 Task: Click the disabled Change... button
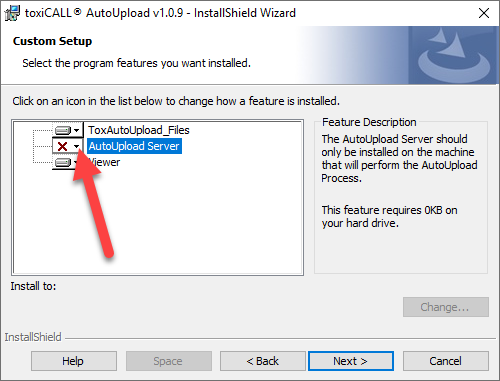coord(446,307)
